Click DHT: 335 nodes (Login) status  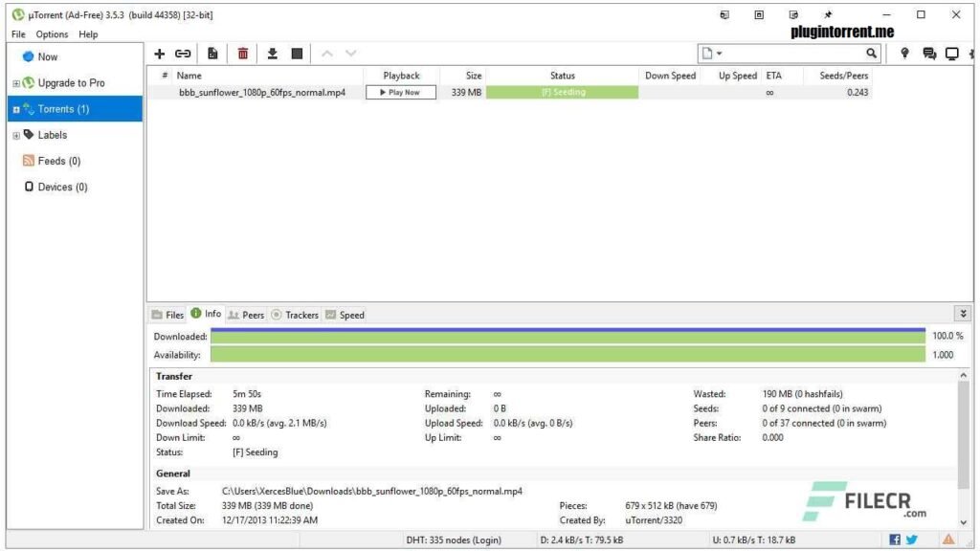pyautogui.click(x=454, y=540)
